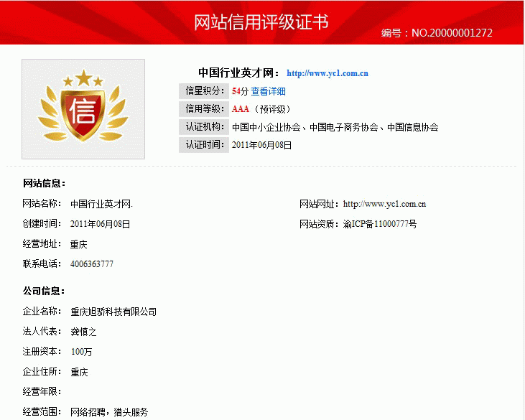Click the 公司信息 section heading
Image resolution: width=525 pixels, height=420 pixels.
coord(45,291)
